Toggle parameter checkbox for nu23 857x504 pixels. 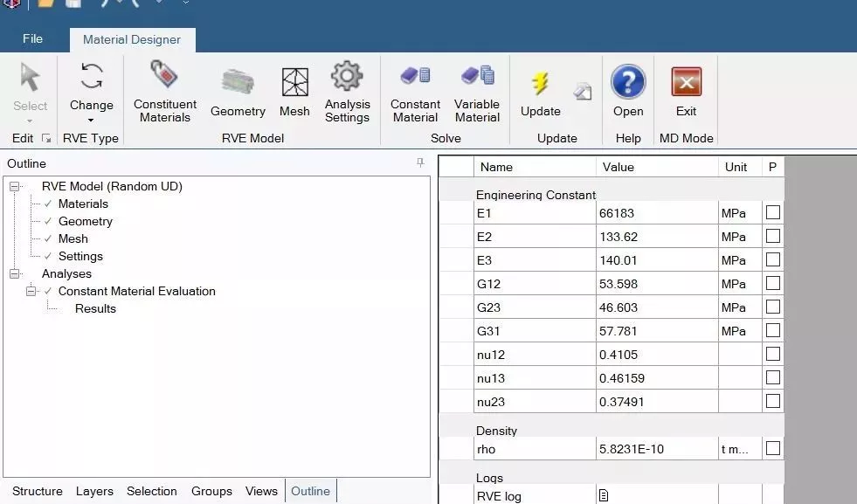(773, 401)
